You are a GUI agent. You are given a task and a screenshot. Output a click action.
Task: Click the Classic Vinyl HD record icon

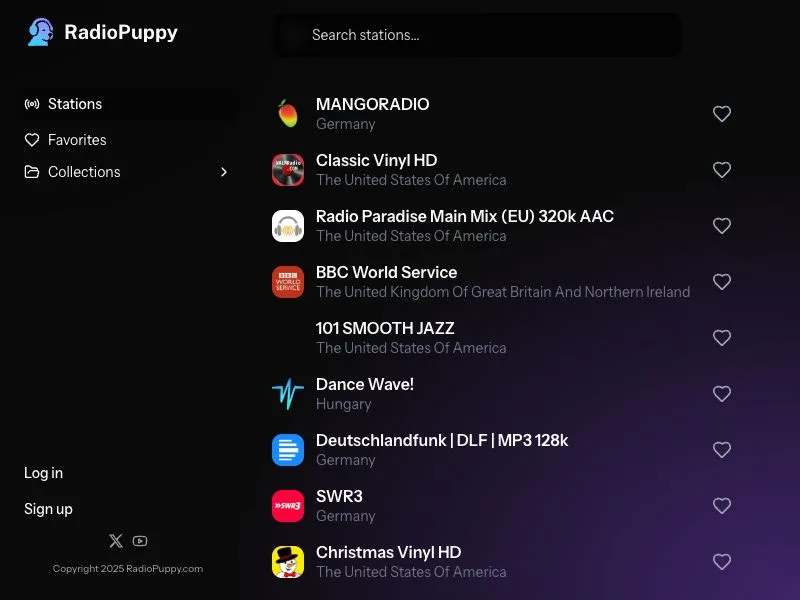tap(288, 169)
